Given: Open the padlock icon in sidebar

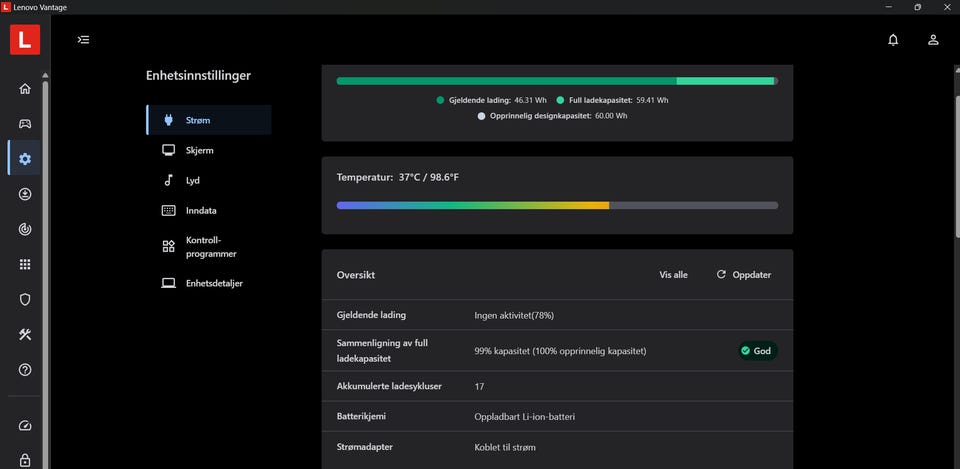Looking at the screenshot, I should tap(24, 460).
